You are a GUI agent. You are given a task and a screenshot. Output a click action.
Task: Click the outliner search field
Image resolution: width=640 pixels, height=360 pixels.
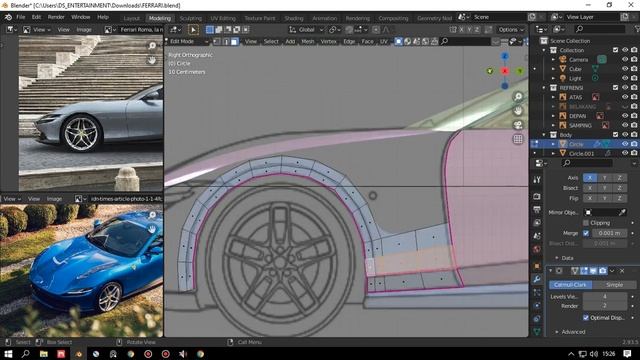pyautogui.click(x=600, y=29)
